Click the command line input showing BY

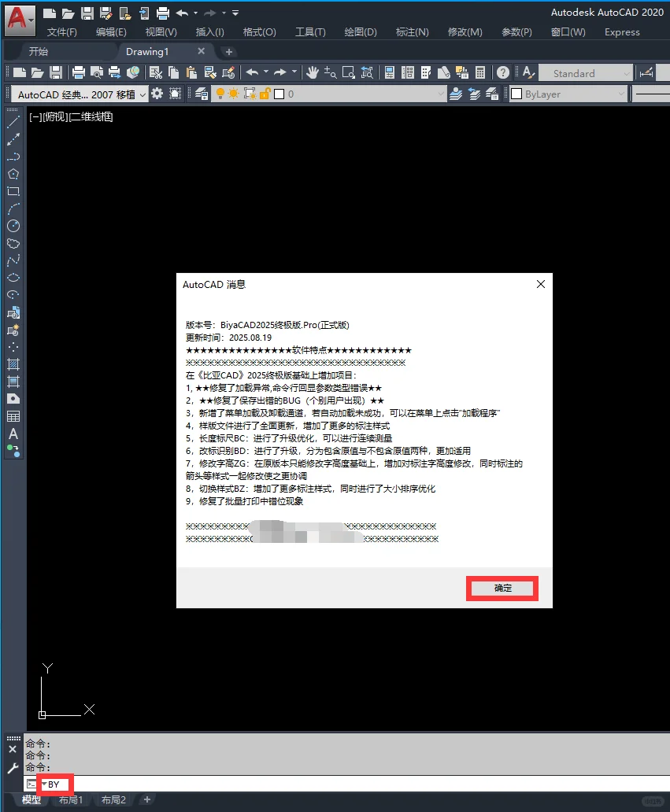[55, 784]
